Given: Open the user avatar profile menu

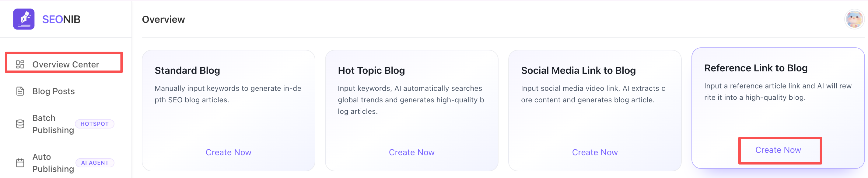Looking at the screenshot, I should 854,19.
